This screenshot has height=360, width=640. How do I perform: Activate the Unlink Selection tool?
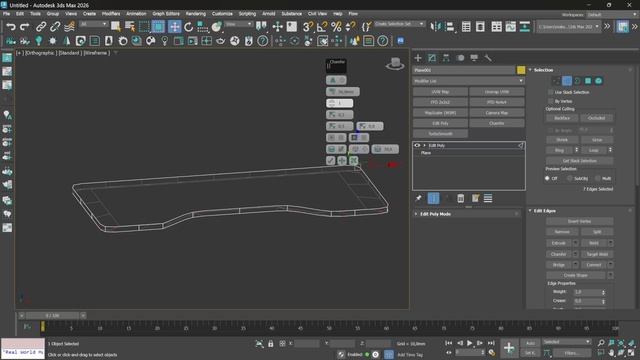(x=55, y=27)
